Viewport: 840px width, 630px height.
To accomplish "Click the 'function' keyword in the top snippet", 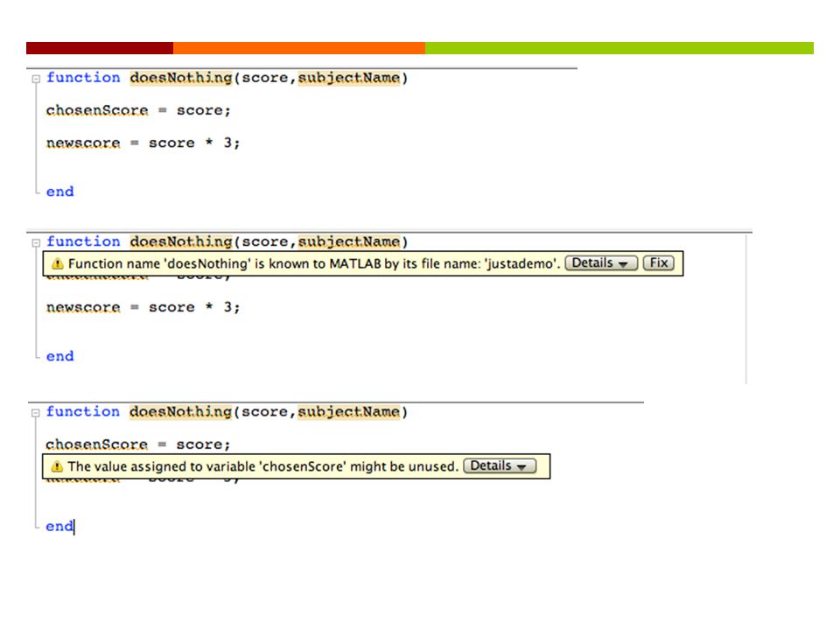I will click(x=83, y=78).
